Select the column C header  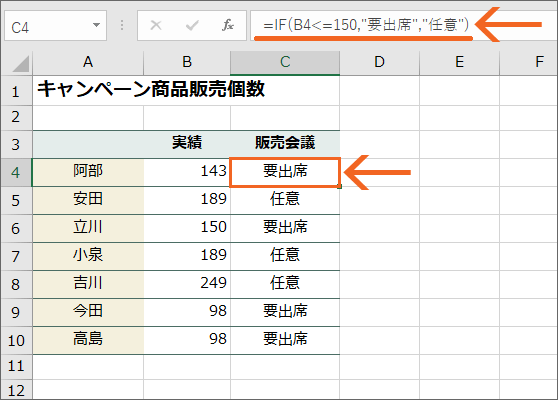tap(285, 62)
